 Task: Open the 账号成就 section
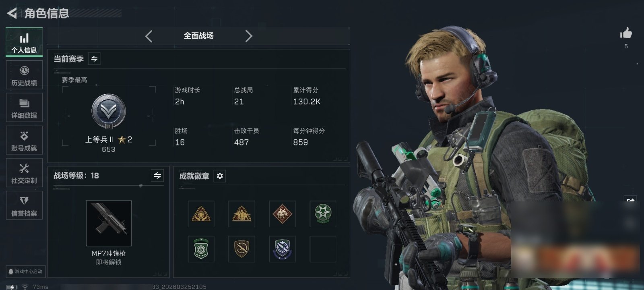pyautogui.click(x=24, y=140)
